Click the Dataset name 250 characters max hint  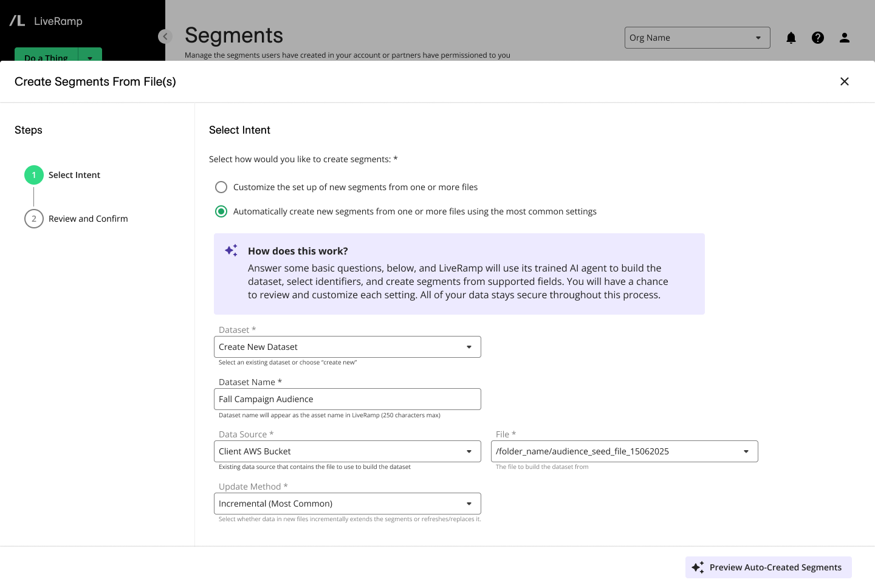(329, 415)
